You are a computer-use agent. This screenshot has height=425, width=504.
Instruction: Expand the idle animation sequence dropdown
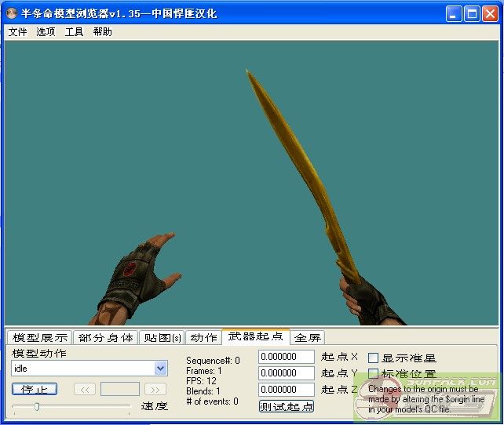coord(161,369)
